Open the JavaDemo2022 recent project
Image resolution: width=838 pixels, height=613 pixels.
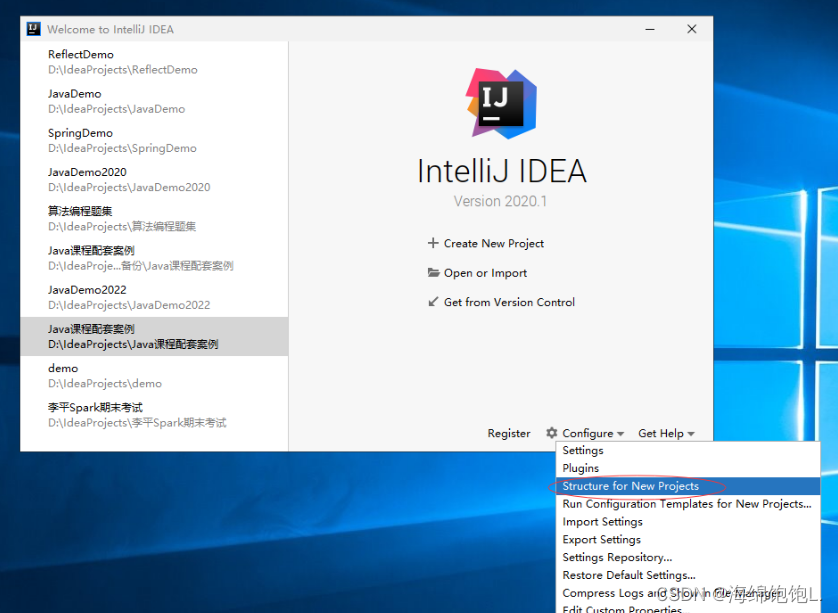pyautogui.click(x=154, y=297)
